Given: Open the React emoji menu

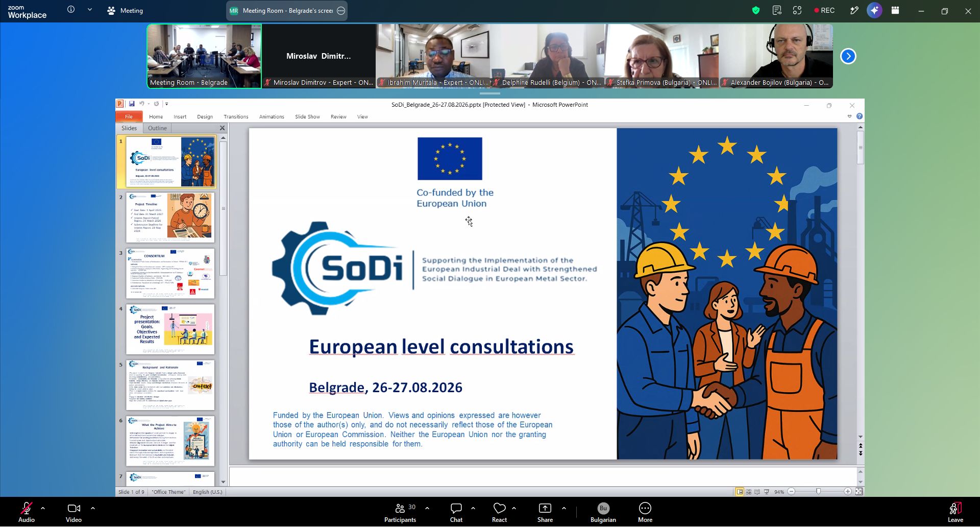Looking at the screenshot, I should 499,512.
